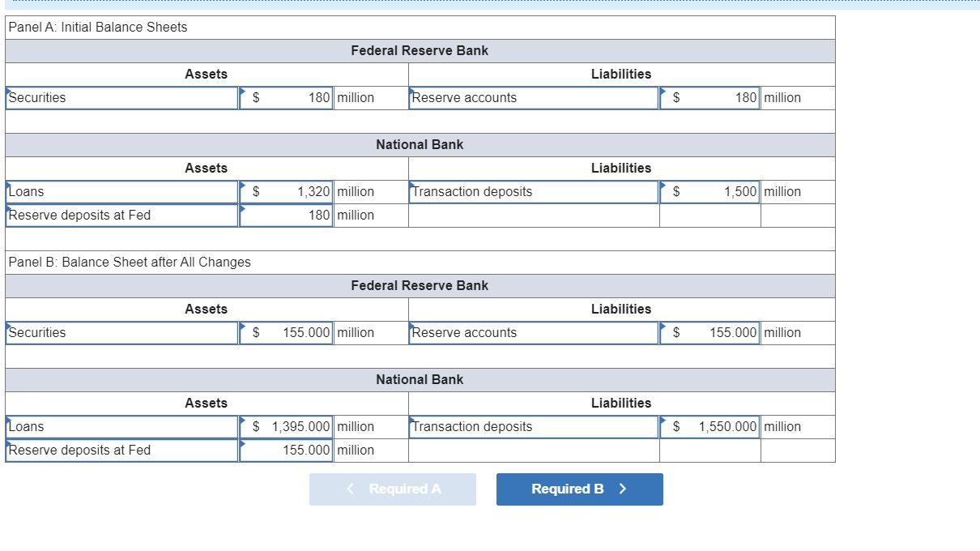Click the Securities label cell in Panel A

tap(120, 97)
